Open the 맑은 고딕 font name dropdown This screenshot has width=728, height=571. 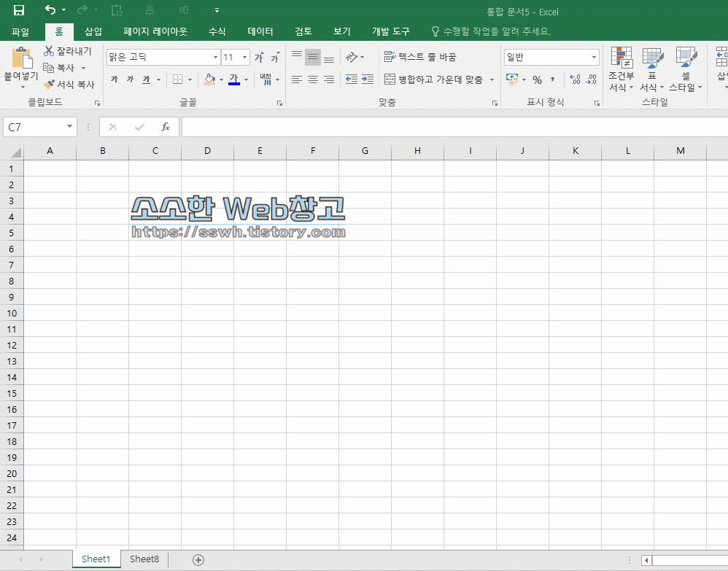(x=215, y=57)
